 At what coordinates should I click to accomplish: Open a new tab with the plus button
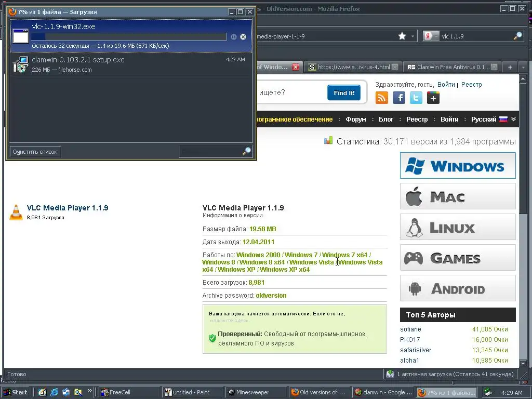click(x=510, y=67)
